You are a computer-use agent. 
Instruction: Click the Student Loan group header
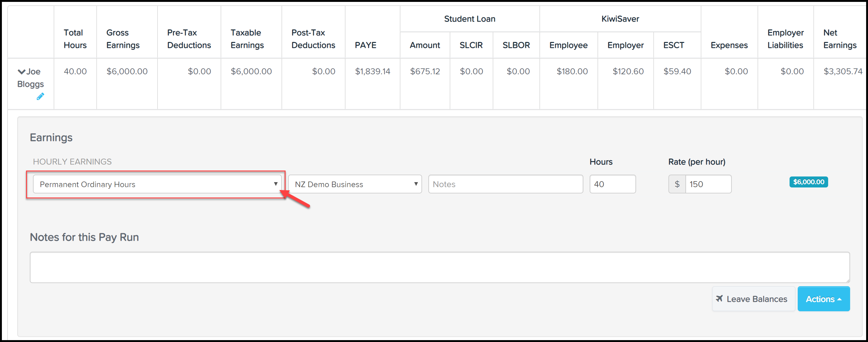click(469, 19)
